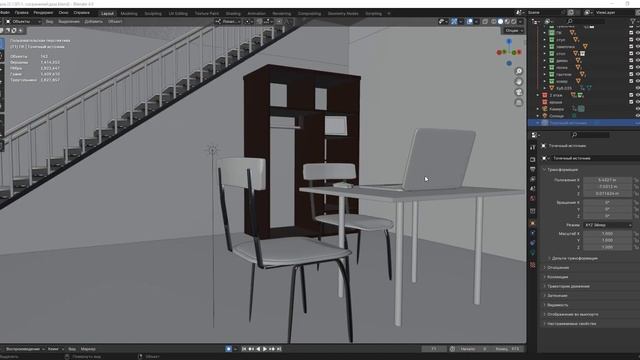Toggle viewport overlays display

pyautogui.click(x=469, y=22)
